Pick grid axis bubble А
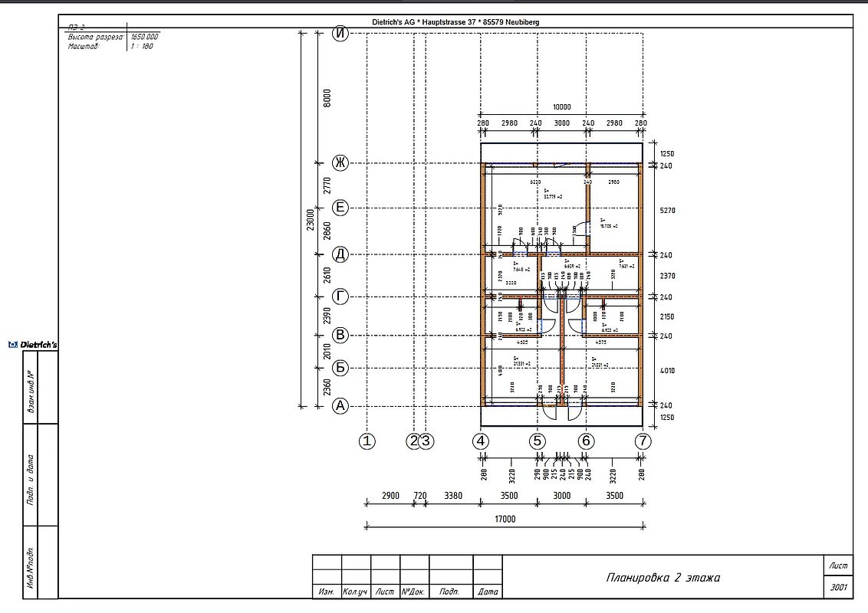868x613 pixels. (340, 406)
